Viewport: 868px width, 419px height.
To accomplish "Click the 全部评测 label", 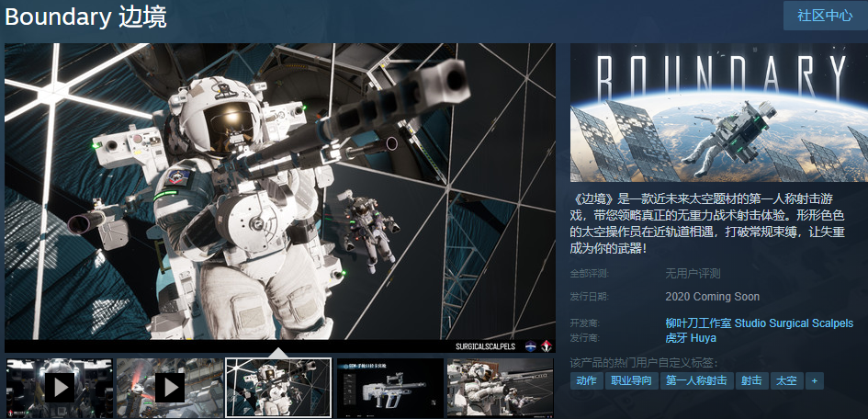I will tap(589, 274).
